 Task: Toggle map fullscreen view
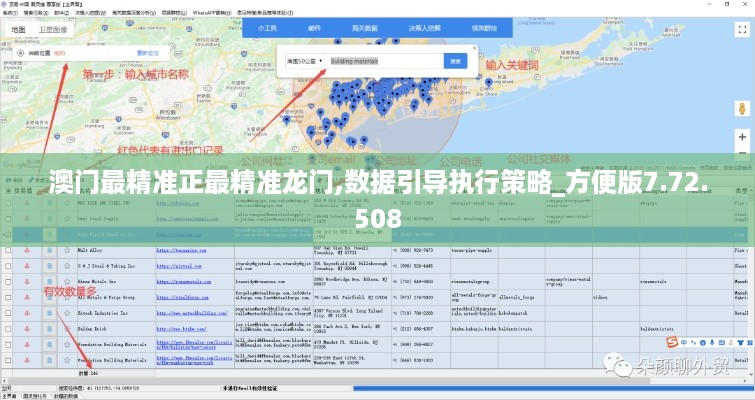point(742,30)
